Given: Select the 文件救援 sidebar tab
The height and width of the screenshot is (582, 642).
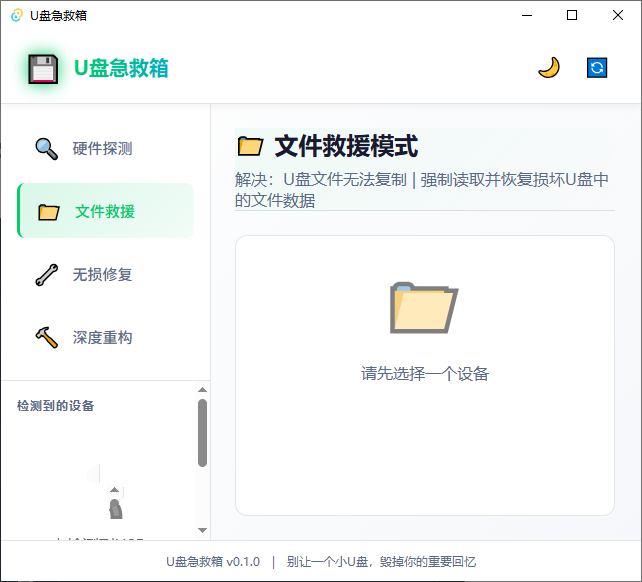Looking at the screenshot, I should coord(105,211).
